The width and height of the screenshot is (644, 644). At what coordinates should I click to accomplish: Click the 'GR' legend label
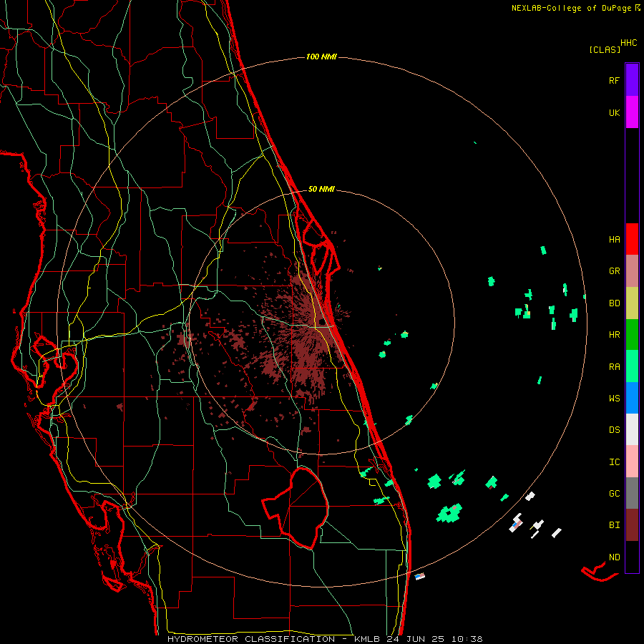coord(614,271)
